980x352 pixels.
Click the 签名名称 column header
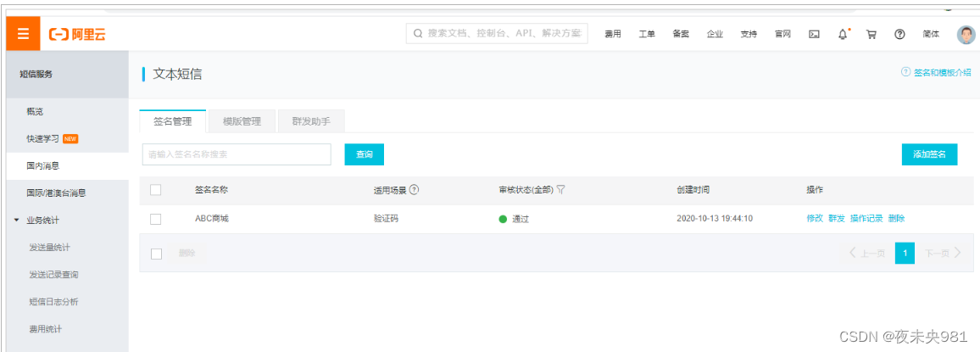click(x=212, y=190)
